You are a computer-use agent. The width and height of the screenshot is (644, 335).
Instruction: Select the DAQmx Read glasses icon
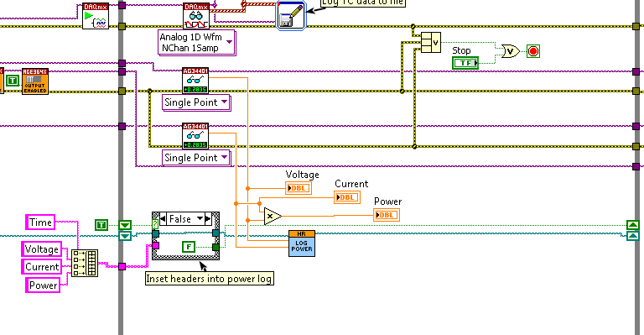tap(196, 16)
